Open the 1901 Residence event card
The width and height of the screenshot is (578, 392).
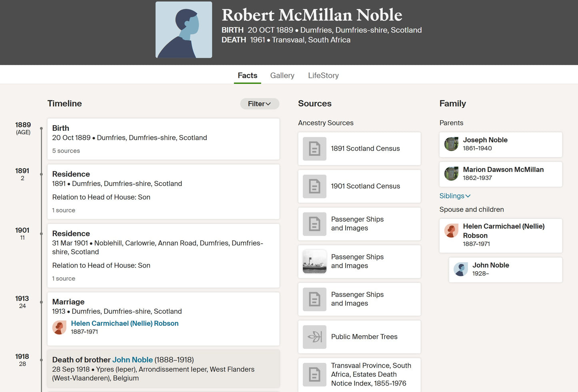click(163, 255)
